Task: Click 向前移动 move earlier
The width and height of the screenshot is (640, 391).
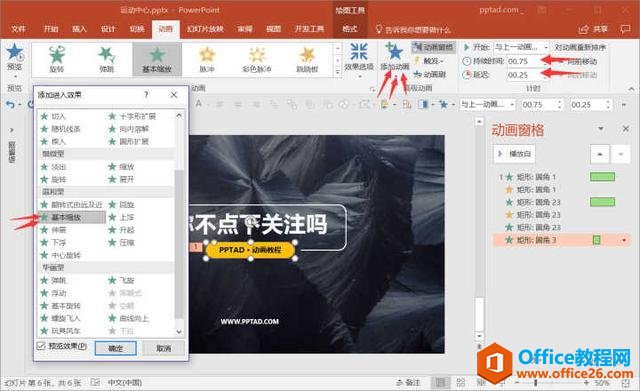Action: click(582, 61)
